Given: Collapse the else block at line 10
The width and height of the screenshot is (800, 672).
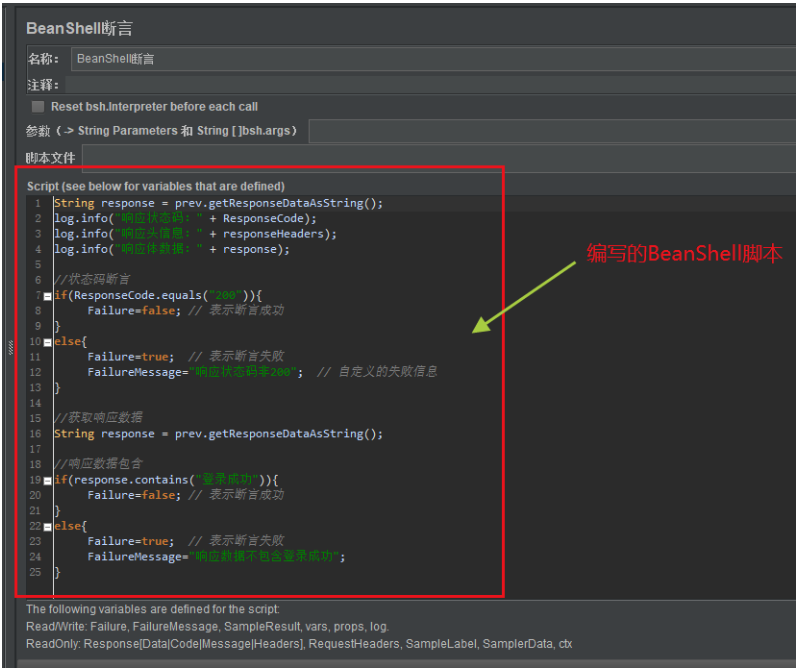Looking at the screenshot, I should (x=47, y=342).
